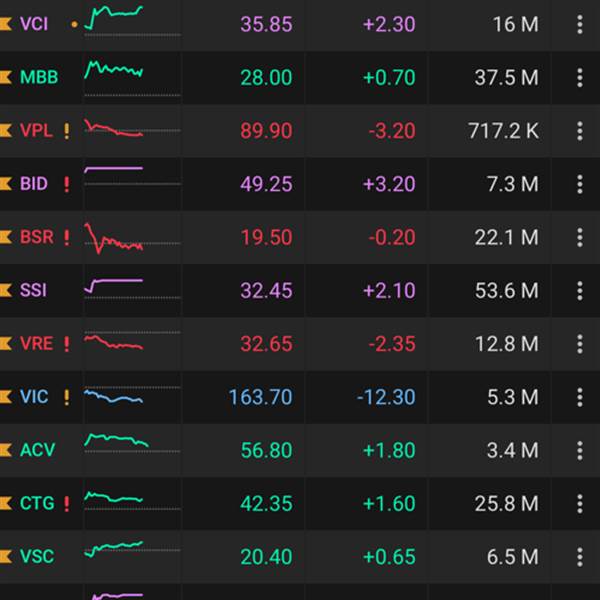Expand the more options menu for ACV

[x=579, y=450]
